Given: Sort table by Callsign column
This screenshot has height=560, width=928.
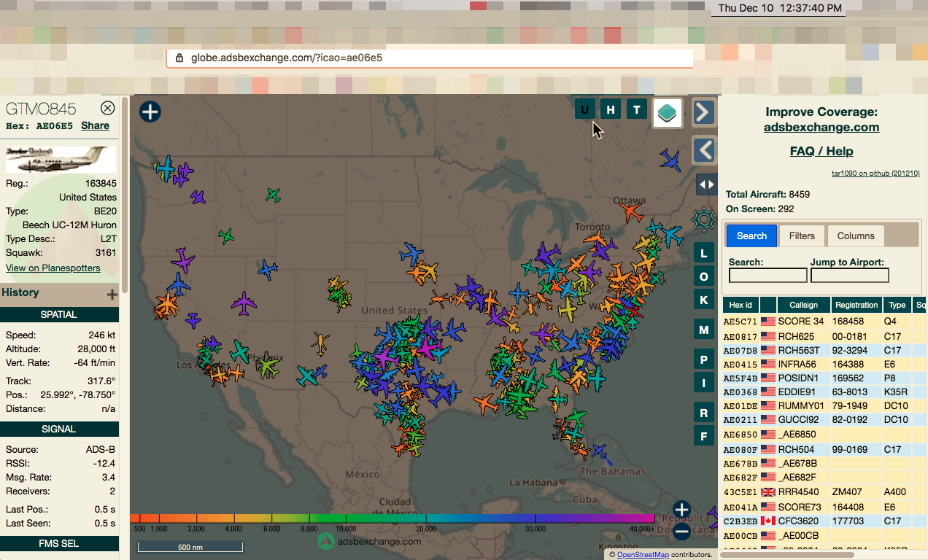Looking at the screenshot, I should coord(803,305).
